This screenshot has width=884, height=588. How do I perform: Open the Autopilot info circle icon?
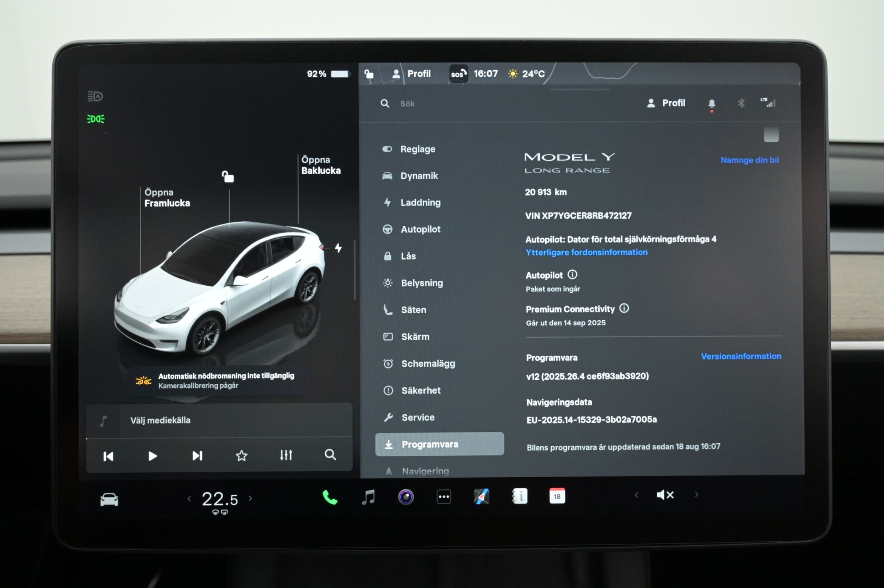572,274
